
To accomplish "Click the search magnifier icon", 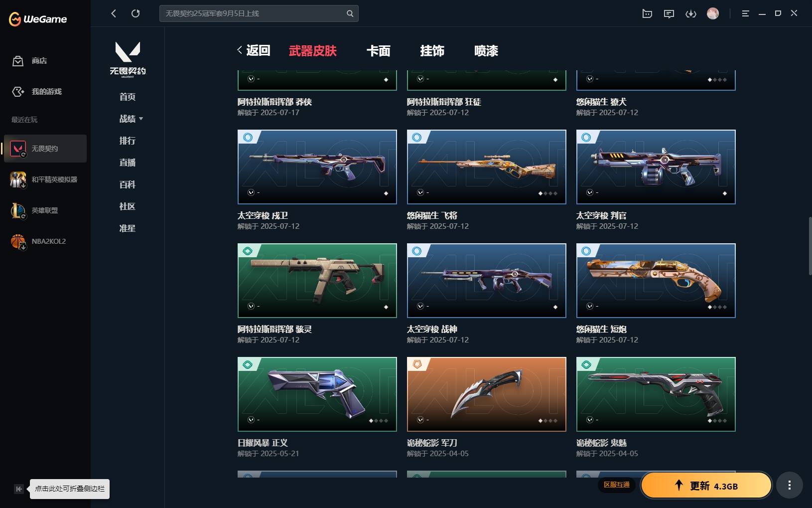I will click(350, 13).
